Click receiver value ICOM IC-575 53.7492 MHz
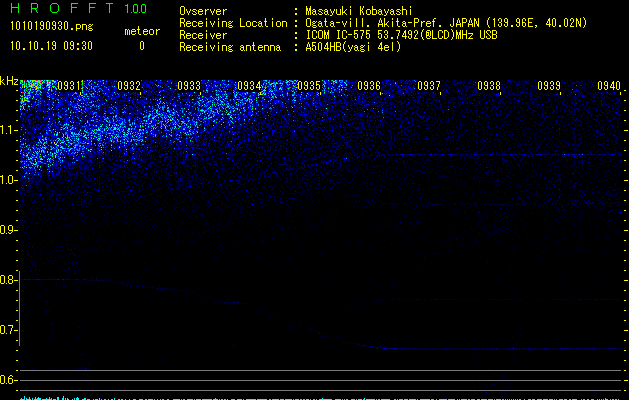This screenshot has width=629, height=400. coord(401,35)
